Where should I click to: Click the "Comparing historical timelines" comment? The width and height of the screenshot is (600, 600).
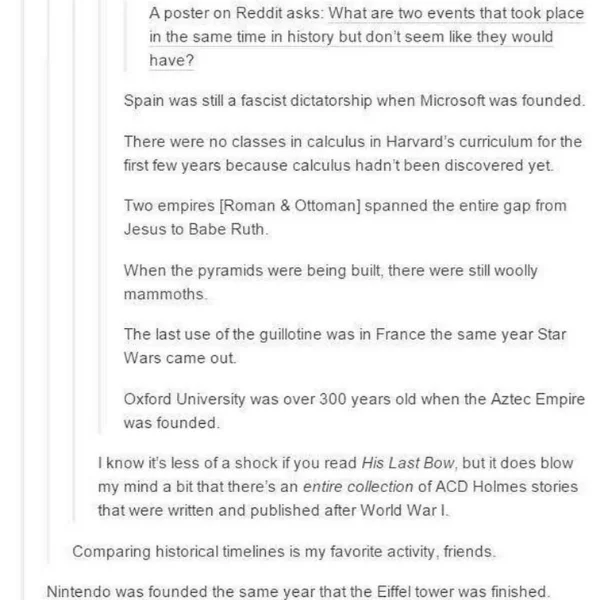point(284,552)
